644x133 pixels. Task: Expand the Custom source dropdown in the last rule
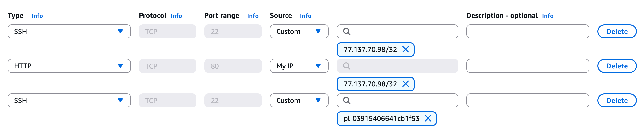[299, 101]
